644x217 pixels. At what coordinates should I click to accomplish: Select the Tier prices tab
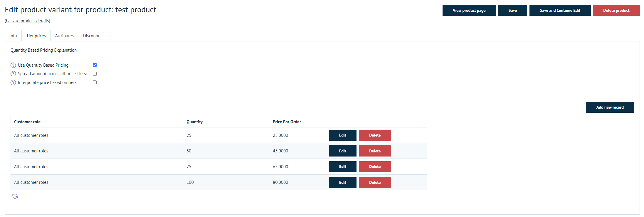point(36,36)
